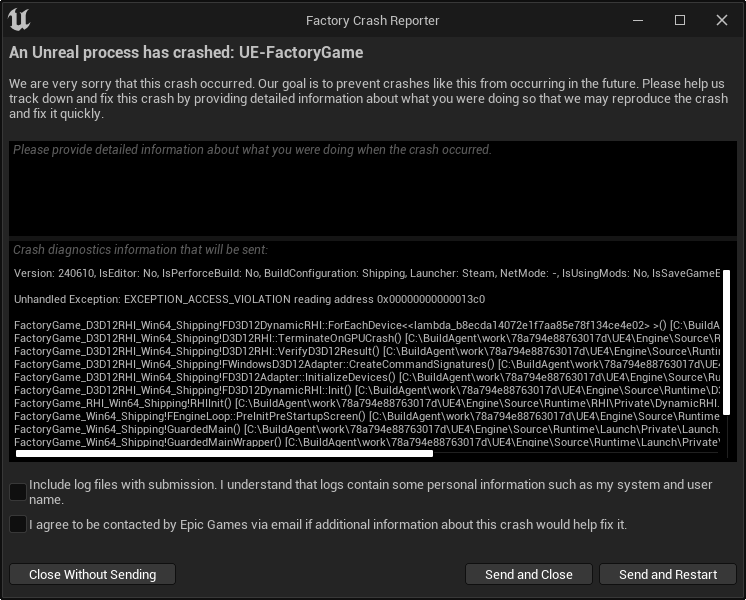Enable including log files with submission

pyautogui.click(x=18, y=491)
